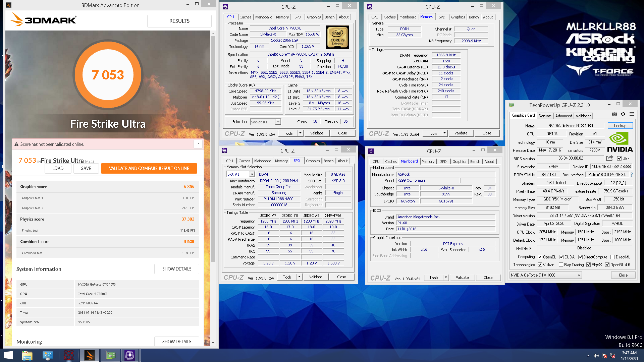Switch to CPU-Z on the taskbar
The width and height of the screenshot is (644, 362).
(130, 355)
